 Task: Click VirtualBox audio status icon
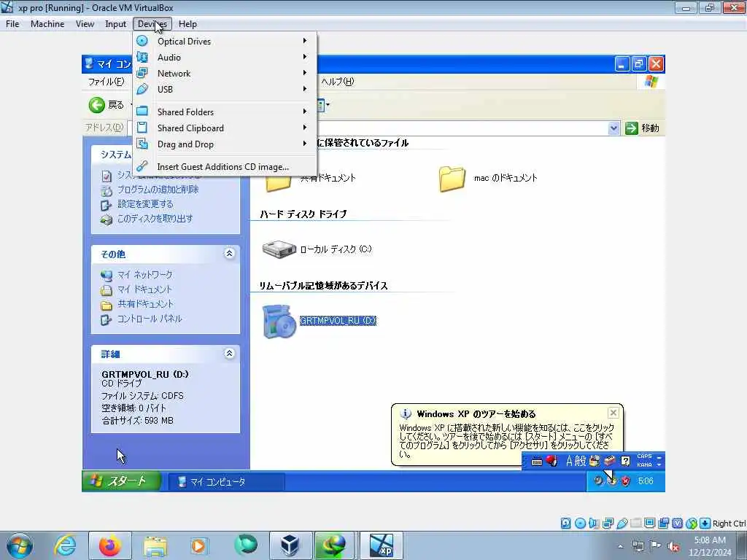point(594,524)
